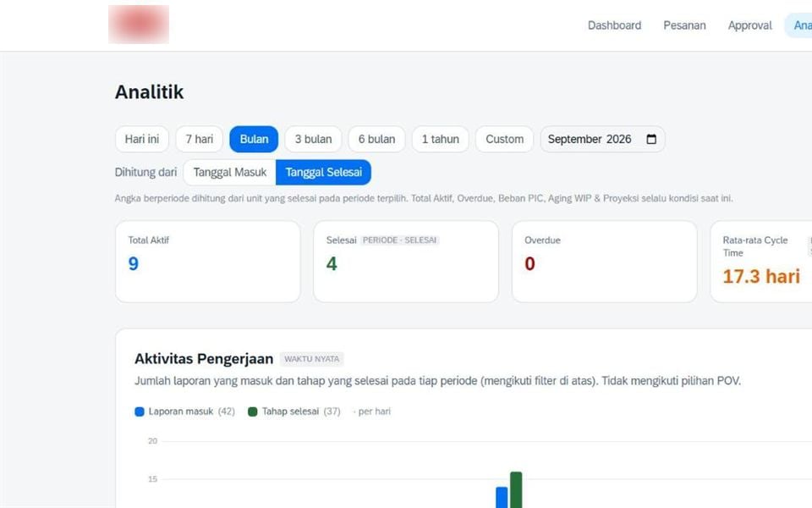812x508 pixels.
Task: Click the Aktivitas Pengerjaan heading
Action: pyautogui.click(x=204, y=359)
